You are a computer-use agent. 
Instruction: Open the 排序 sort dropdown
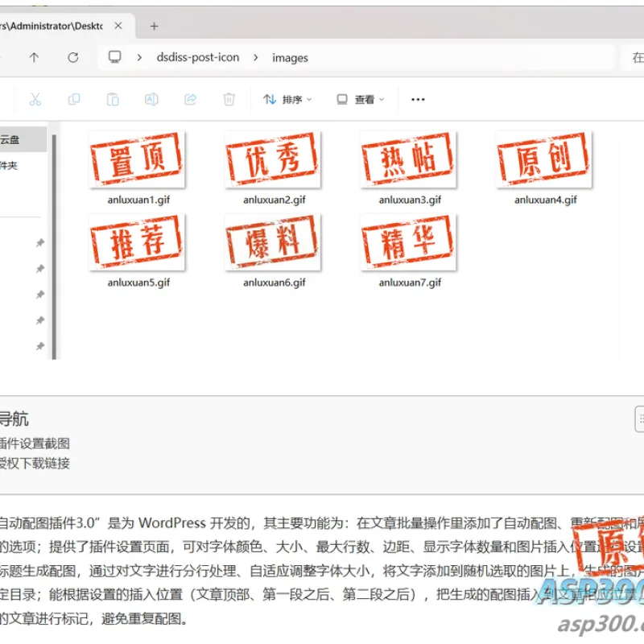tap(287, 99)
